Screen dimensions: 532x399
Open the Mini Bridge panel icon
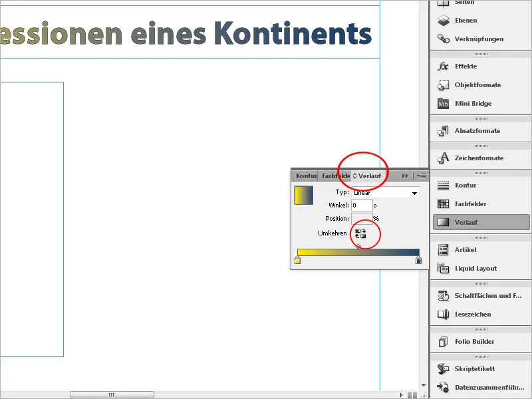click(443, 104)
